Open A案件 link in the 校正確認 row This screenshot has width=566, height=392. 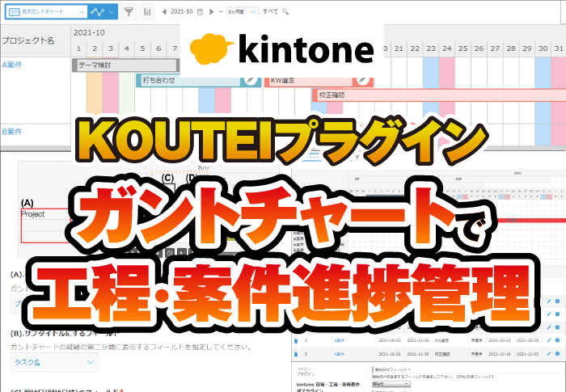point(339,354)
